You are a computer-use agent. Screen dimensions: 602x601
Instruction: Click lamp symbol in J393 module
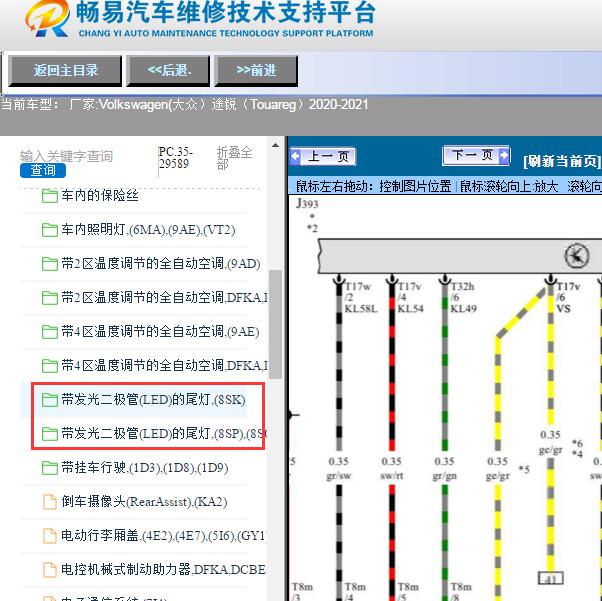pyautogui.click(x=577, y=255)
